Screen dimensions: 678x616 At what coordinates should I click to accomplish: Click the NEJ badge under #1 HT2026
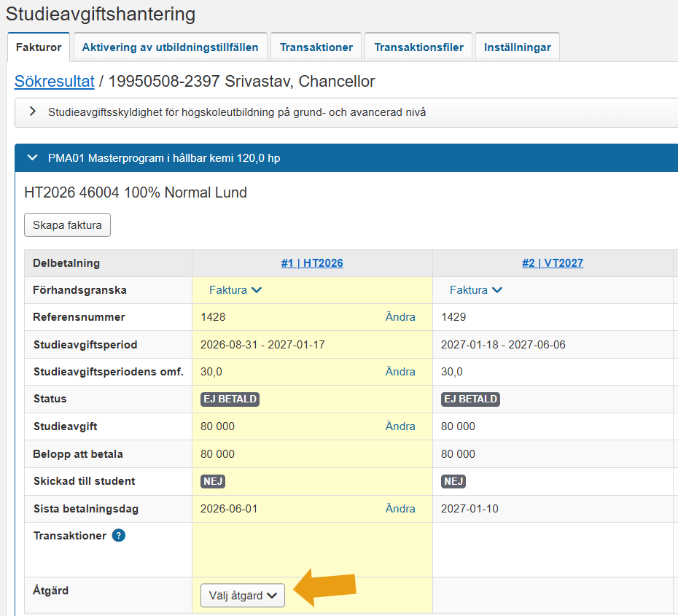click(213, 481)
